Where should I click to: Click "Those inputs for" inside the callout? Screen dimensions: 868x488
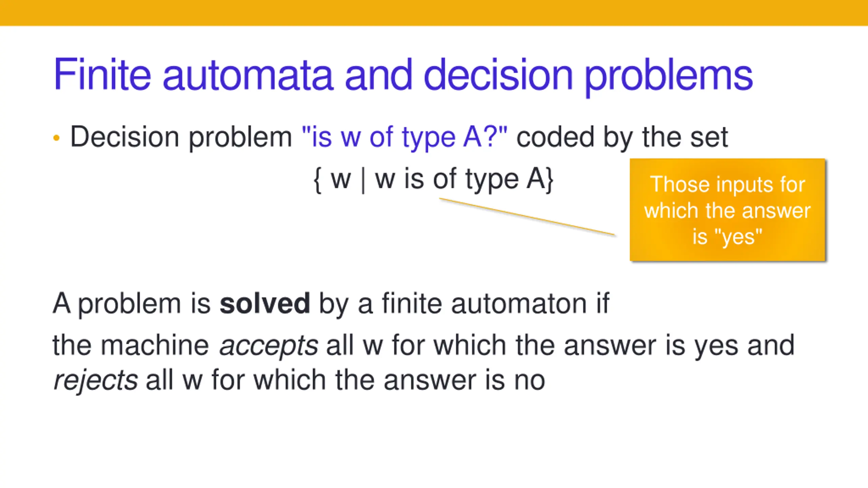pyautogui.click(x=728, y=185)
